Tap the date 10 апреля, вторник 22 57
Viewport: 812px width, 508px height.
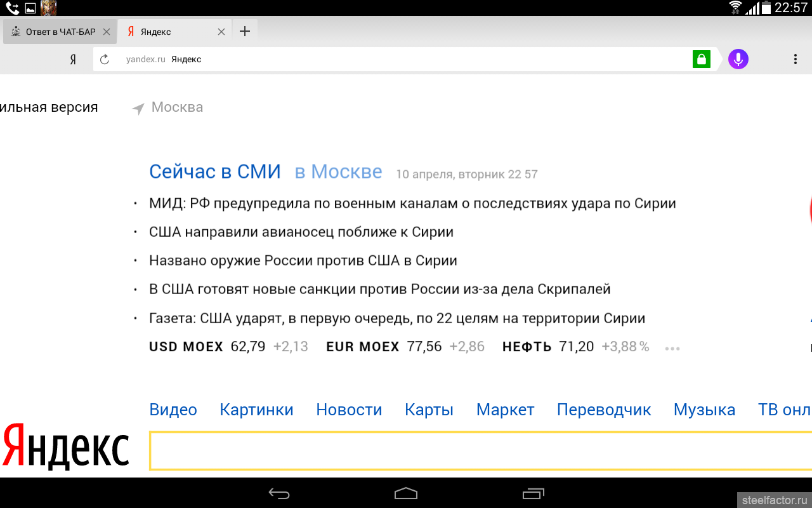tap(467, 174)
